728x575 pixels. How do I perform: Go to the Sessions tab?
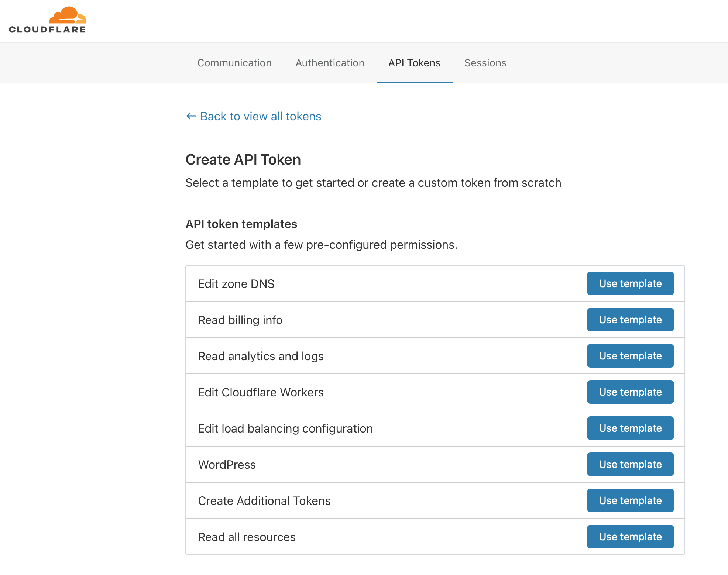(485, 63)
